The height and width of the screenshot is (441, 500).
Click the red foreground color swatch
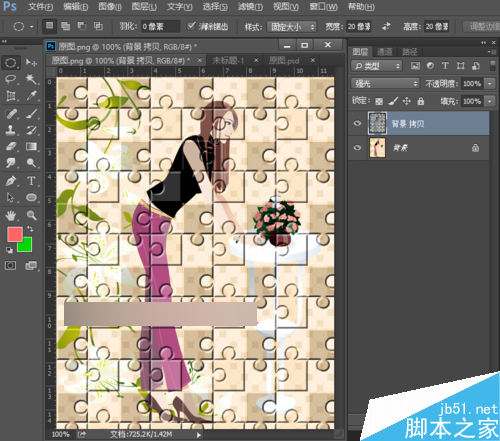click(15, 234)
